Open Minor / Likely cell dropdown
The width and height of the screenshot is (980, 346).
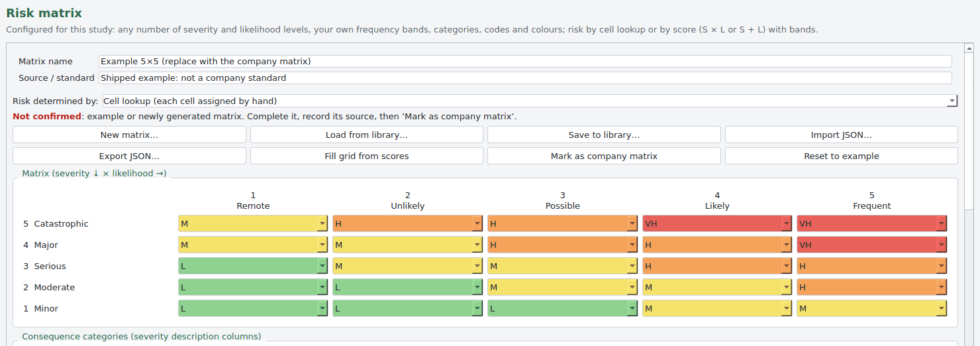[717, 308]
